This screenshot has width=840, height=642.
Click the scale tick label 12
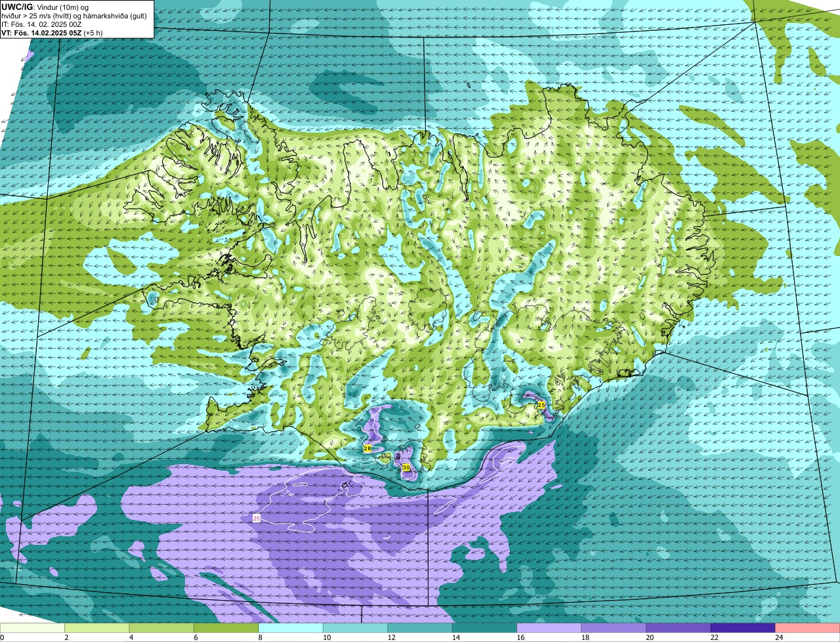coord(391,637)
